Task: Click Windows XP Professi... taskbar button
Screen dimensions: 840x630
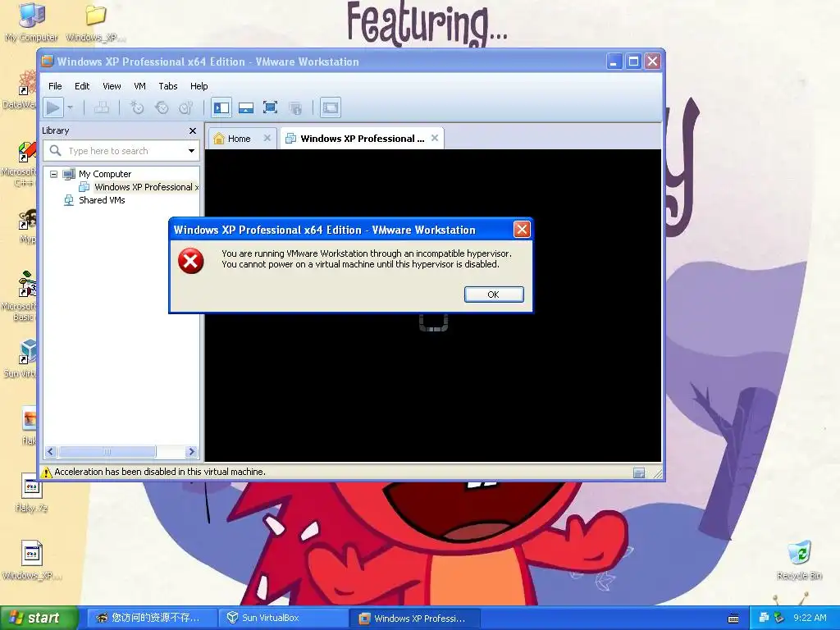Action: pos(414,619)
